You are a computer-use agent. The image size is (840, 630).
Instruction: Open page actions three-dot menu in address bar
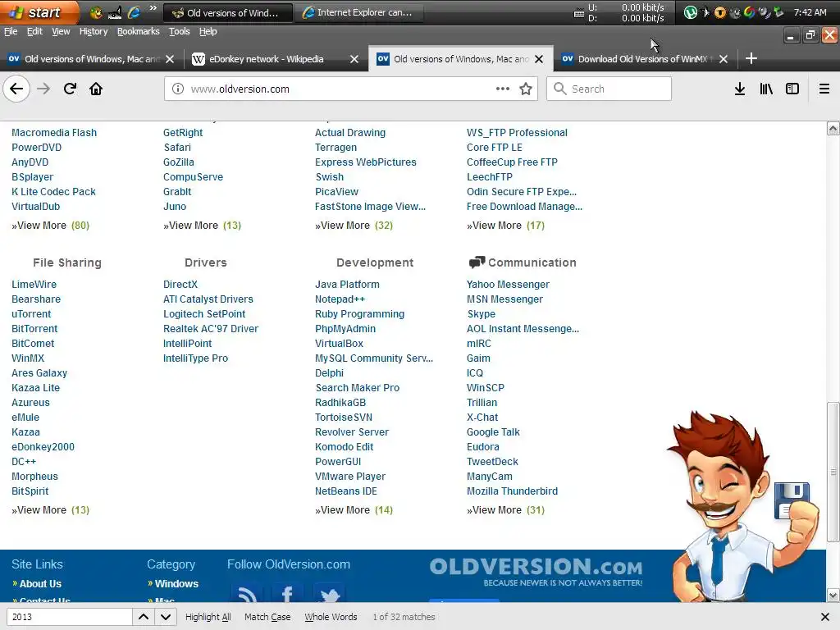(503, 89)
